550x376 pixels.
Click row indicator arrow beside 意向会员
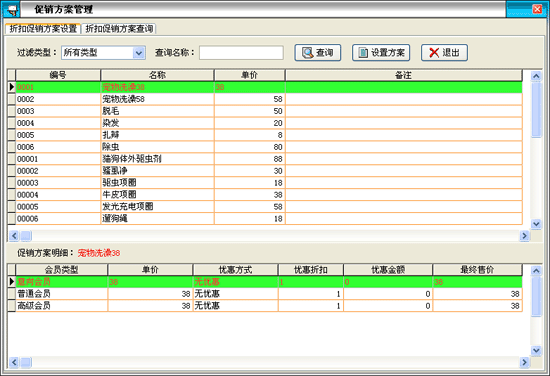[x=12, y=282]
